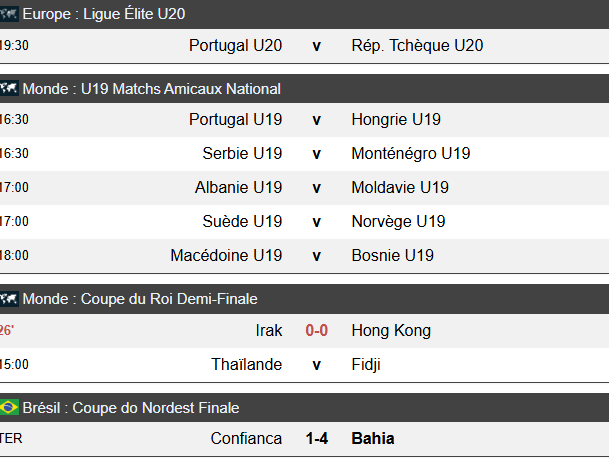
Task: Open the Serbie U19 v Monténégro U19 match
Action: [x=317, y=154]
